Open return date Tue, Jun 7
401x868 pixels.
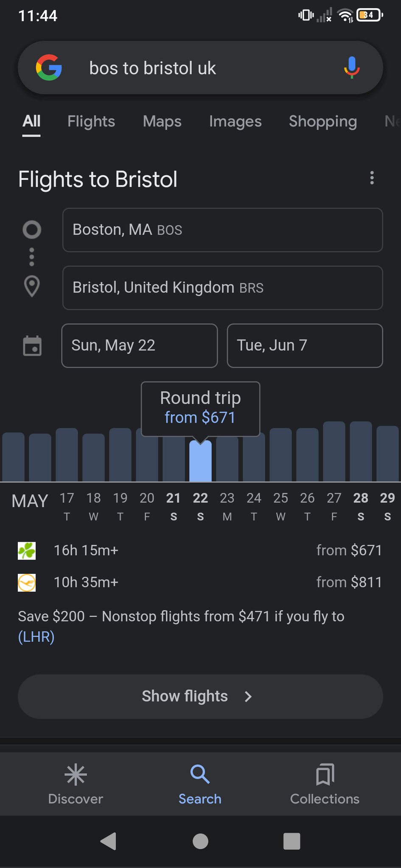coord(305,345)
